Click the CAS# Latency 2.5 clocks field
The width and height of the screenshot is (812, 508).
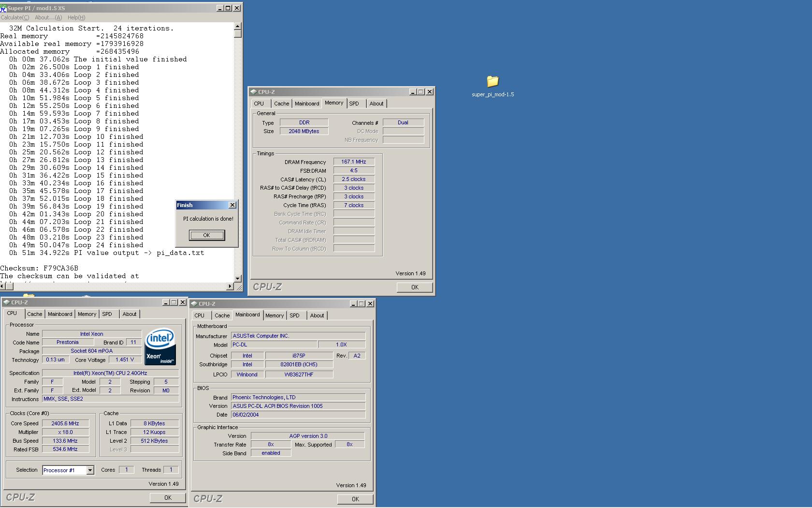[x=354, y=179]
